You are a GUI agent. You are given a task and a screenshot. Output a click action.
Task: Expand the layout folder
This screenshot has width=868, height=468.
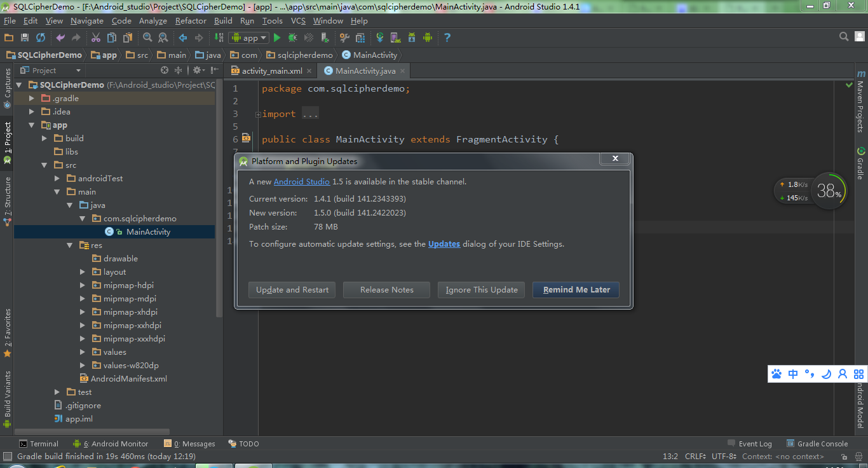pyautogui.click(x=83, y=272)
